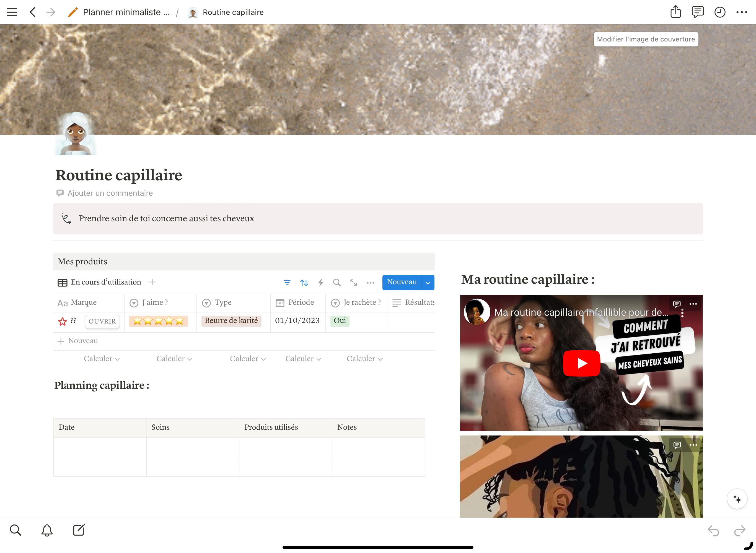Image resolution: width=756 pixels, height=553 pixels.
Task: Click the Planning capillaire heading
Action: point(102,385)
